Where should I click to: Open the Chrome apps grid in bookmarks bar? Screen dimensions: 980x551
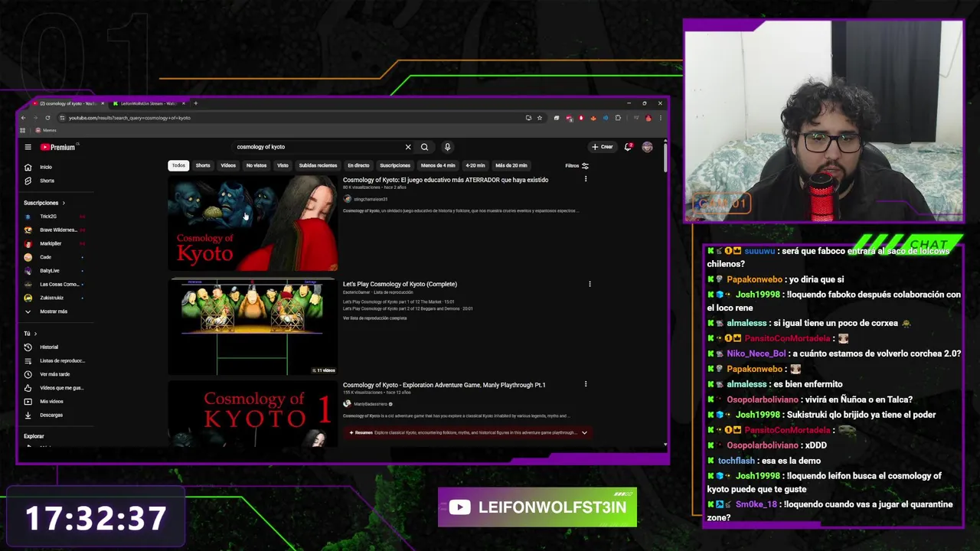coord(23,130)
